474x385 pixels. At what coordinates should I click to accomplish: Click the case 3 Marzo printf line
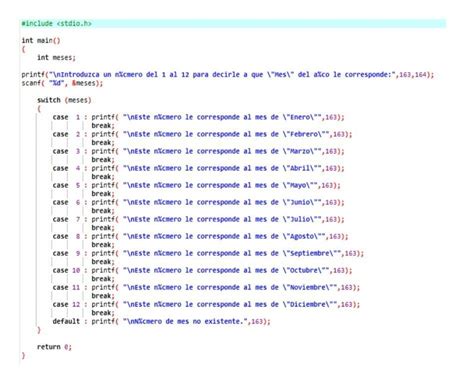tap(198, 151)
